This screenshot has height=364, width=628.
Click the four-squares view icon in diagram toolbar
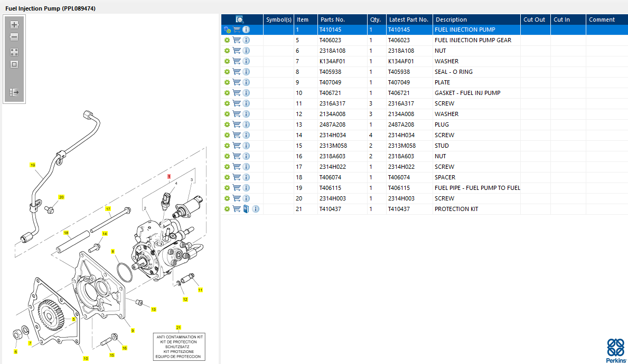14,52
